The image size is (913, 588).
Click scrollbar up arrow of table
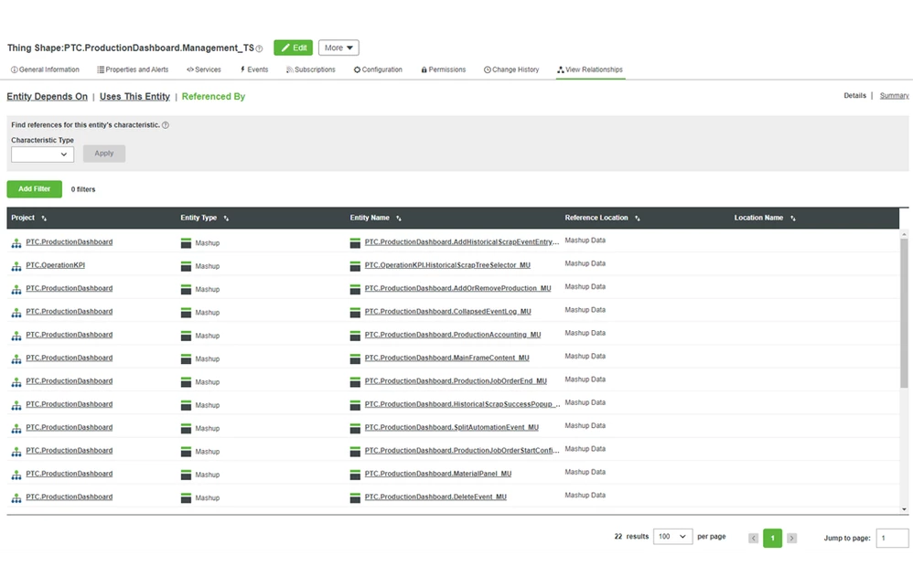pyautogui.click(x=904, y=234)
